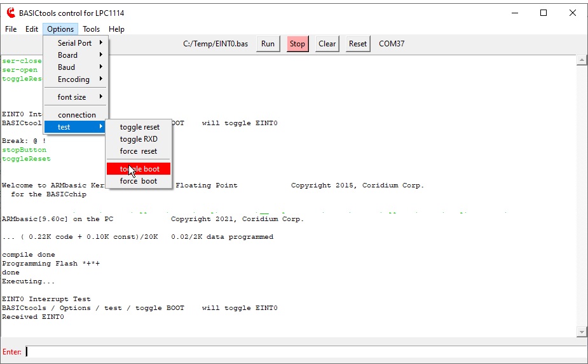Choose toggle reset from test submenu
The image size is (588, 364).
point(139,127)
